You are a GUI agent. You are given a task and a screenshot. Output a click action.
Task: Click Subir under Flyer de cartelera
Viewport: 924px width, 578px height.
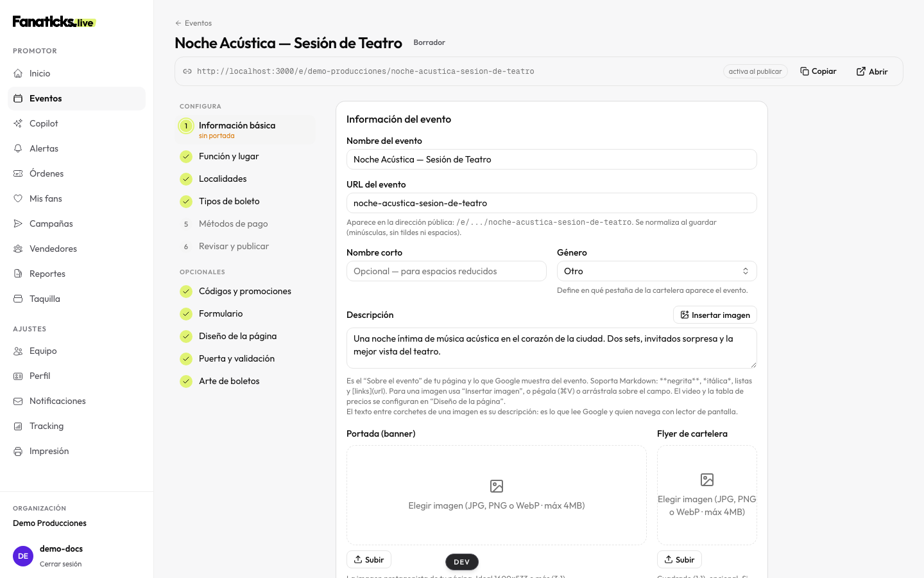pyautogui.click(x=679, y=559)
